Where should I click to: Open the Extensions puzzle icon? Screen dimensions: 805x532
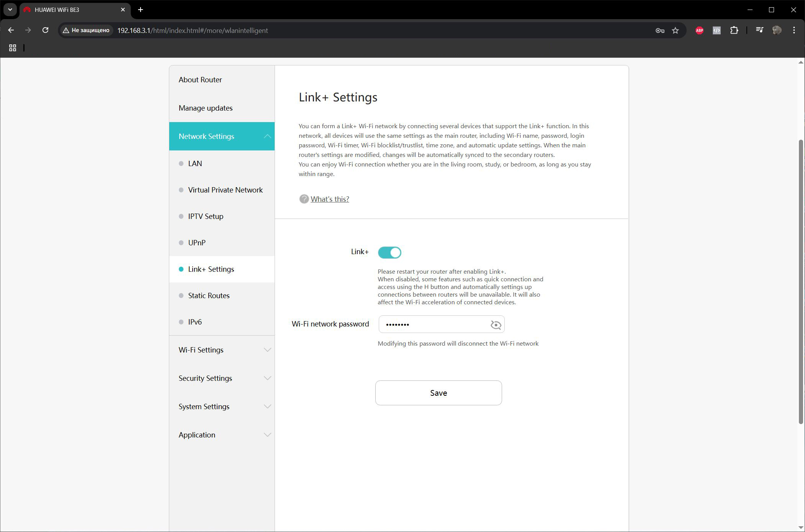point(734,30)
